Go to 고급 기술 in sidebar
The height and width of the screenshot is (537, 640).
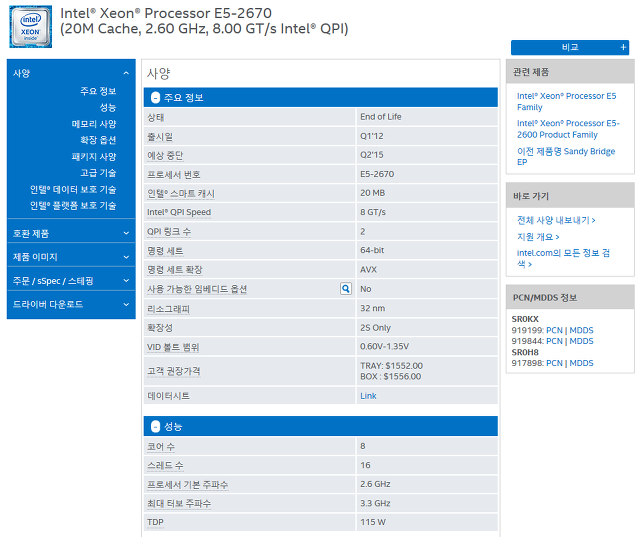[98, 173]
